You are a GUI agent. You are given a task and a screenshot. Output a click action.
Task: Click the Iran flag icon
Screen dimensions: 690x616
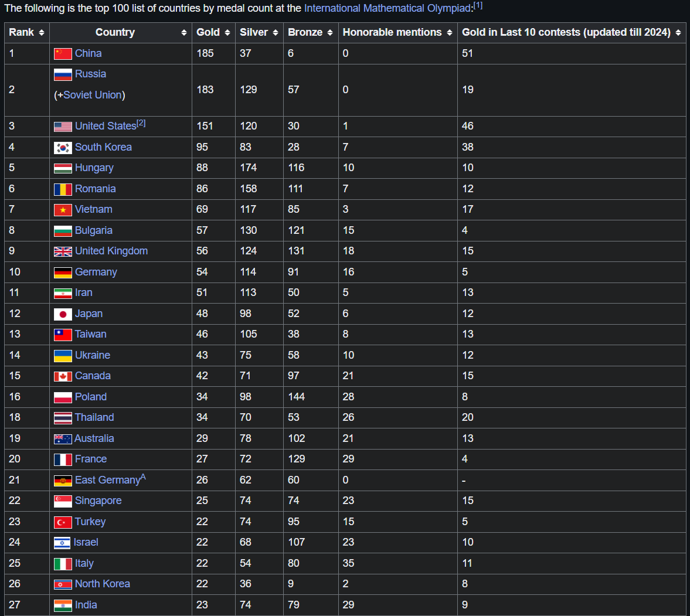click(63, 294)
